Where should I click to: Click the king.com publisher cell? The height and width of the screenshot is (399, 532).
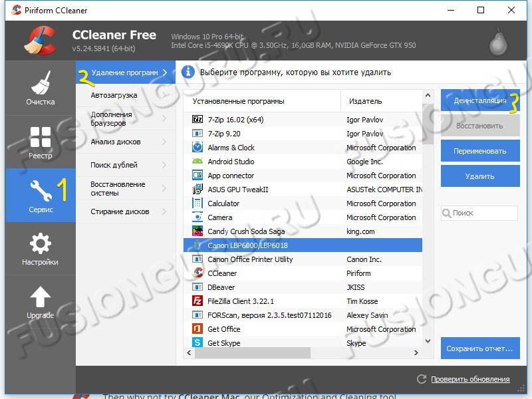tap(360, 231)
